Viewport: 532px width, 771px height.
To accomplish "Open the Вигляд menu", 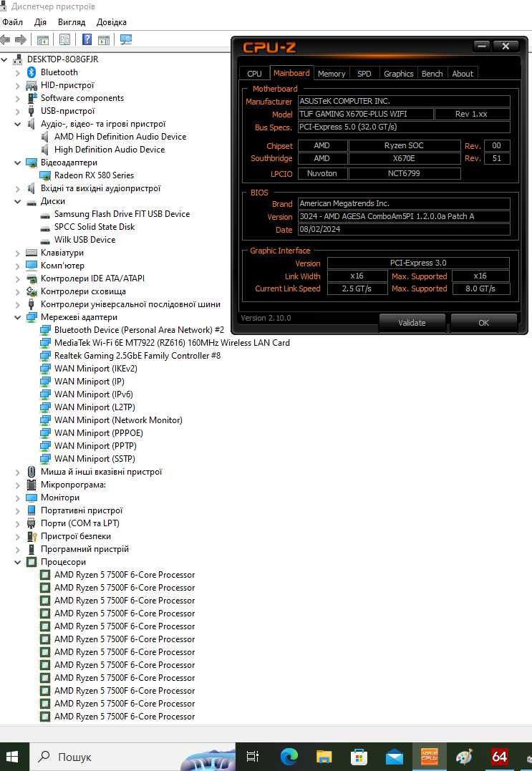I will (x=72, y=22).
